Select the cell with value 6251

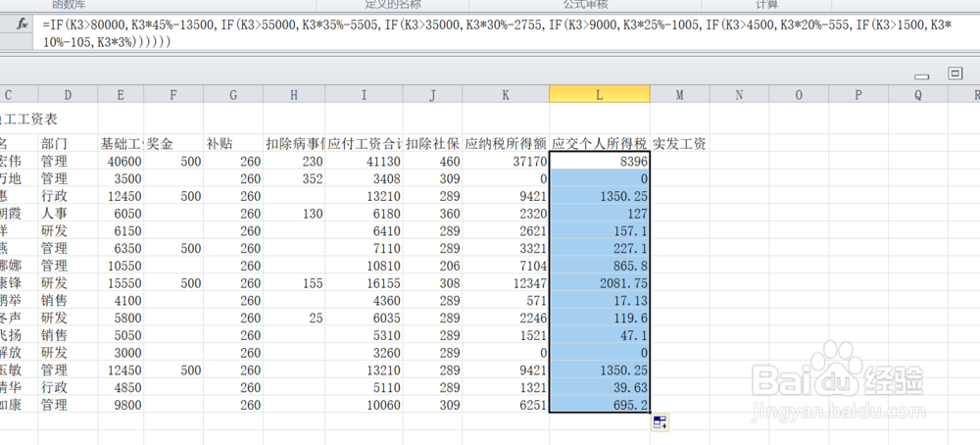(x=506, y=405)
